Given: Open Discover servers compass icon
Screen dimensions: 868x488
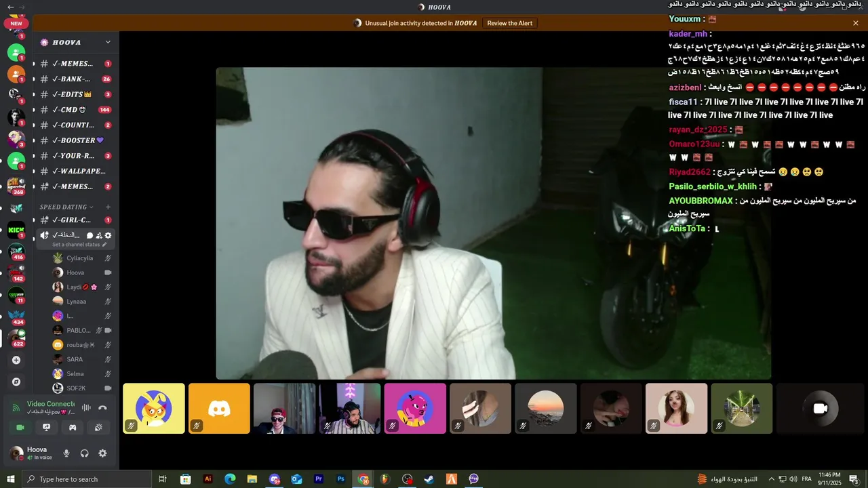Looking at the screenshot, I should [x=16, y=382].
